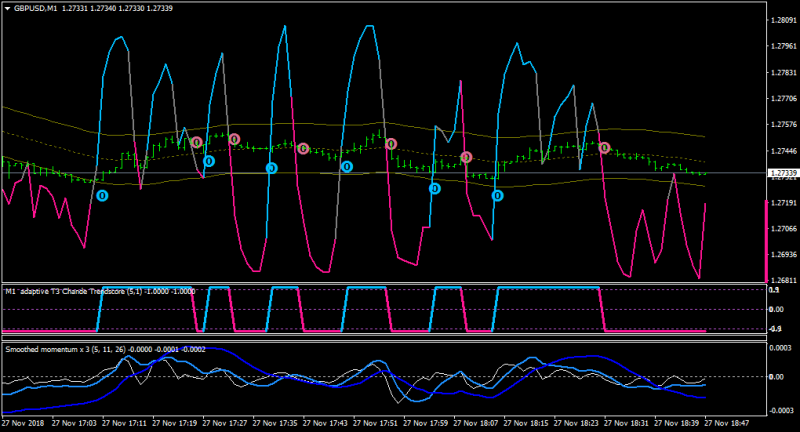Click the 27 Nov 17:19 time label

[174, 423]
